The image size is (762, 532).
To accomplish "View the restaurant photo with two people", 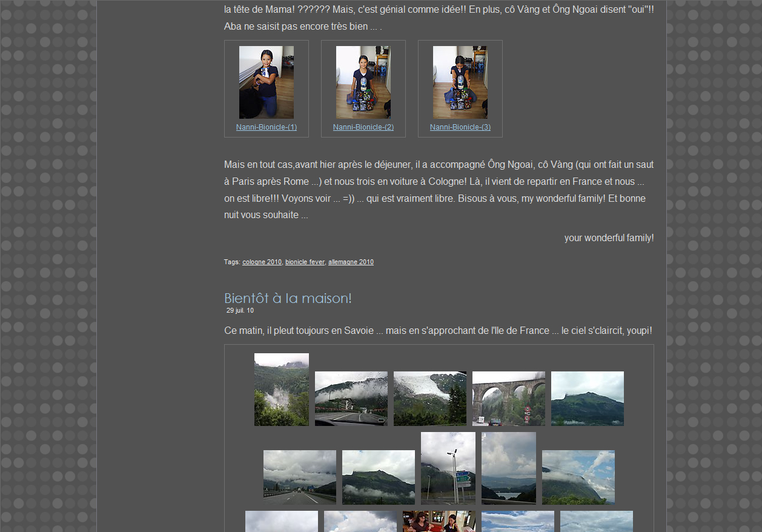I will [439, 522].
